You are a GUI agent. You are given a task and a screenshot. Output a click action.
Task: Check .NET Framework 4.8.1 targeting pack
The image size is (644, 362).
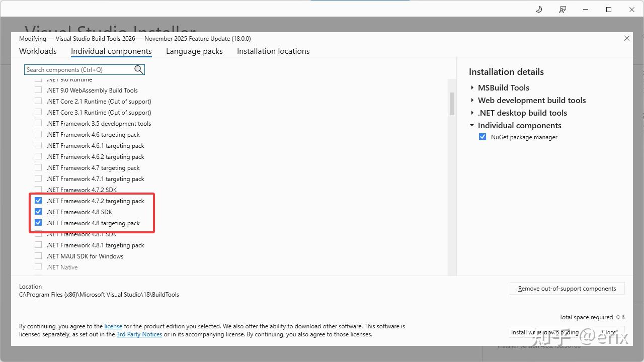[x=38, y=245]
